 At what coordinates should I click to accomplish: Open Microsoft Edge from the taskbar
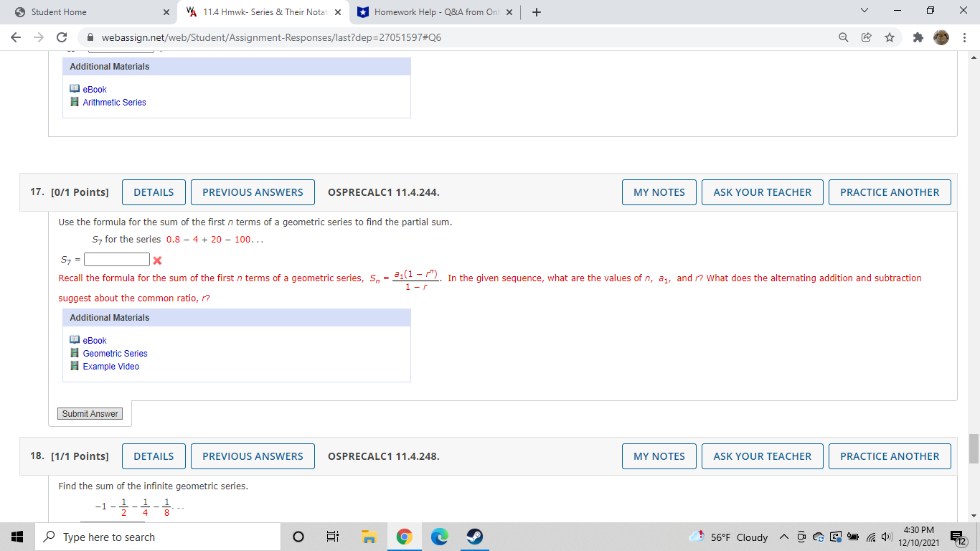[439, 536]
